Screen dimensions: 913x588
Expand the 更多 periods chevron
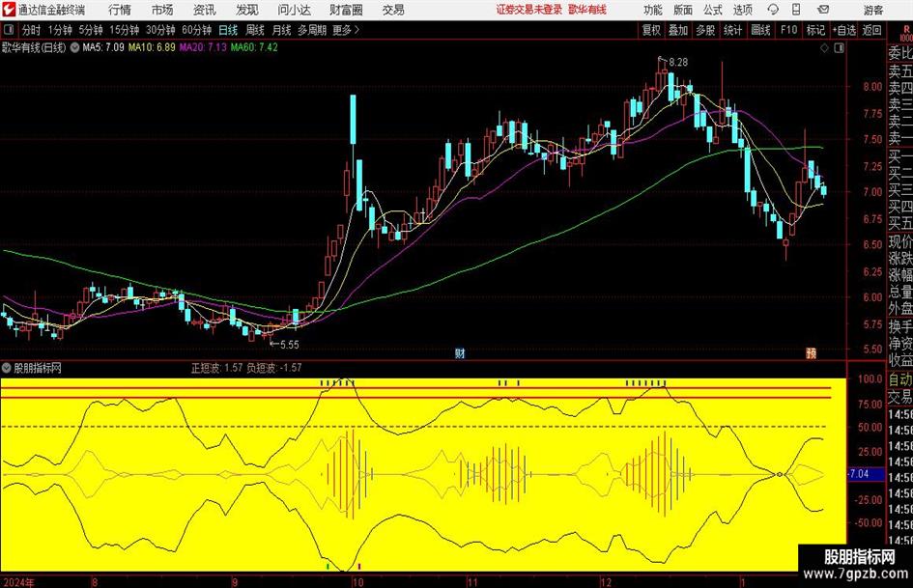[346, 30]
